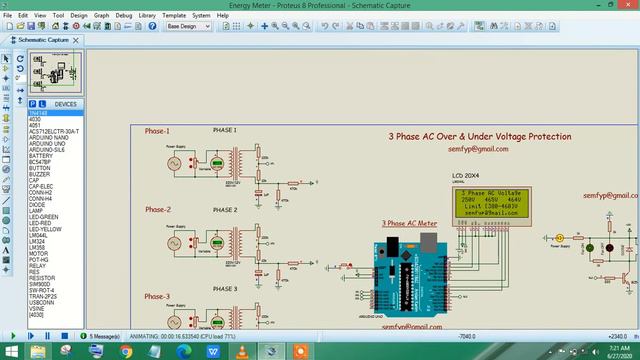
Task: Close the Schematic Capture tab
Action: [76, 40]
